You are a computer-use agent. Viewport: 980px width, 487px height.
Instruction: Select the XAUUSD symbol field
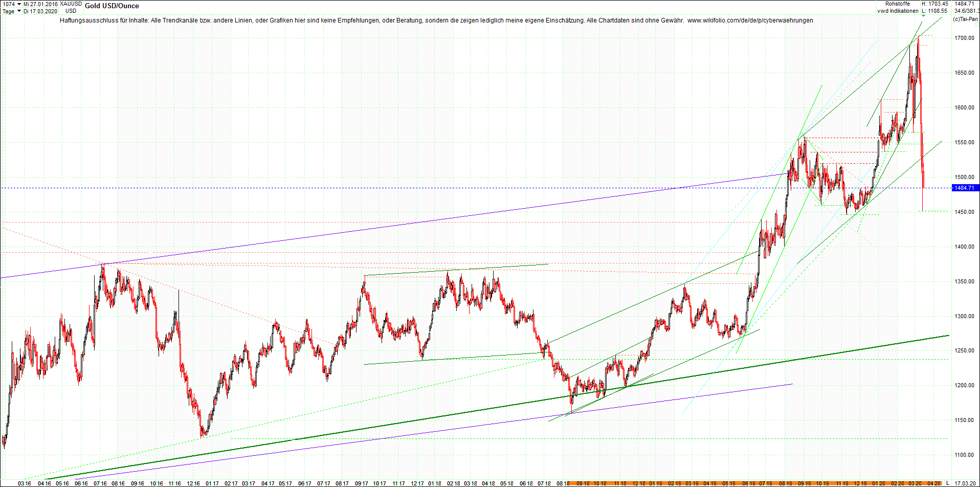coord(71,4)
